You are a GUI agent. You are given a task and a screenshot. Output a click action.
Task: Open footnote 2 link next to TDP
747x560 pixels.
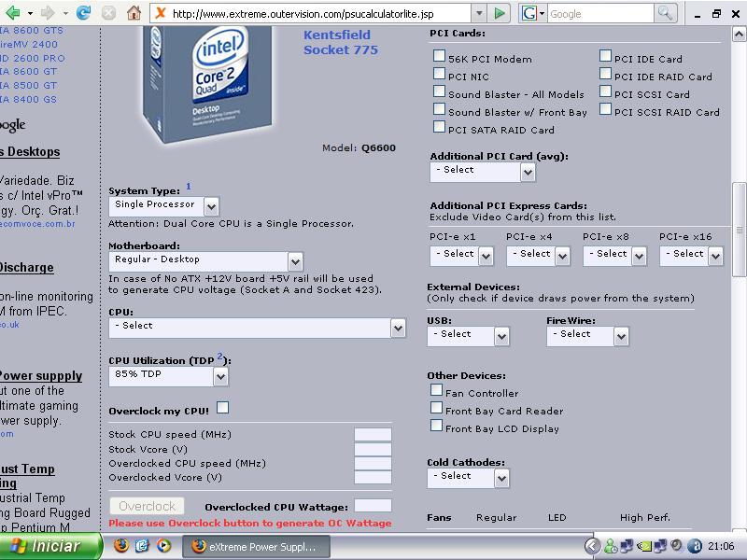pos(220,357)
